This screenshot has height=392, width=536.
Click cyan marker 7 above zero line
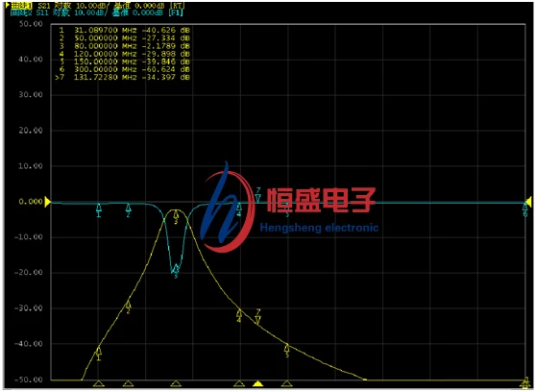click(258, 195)
